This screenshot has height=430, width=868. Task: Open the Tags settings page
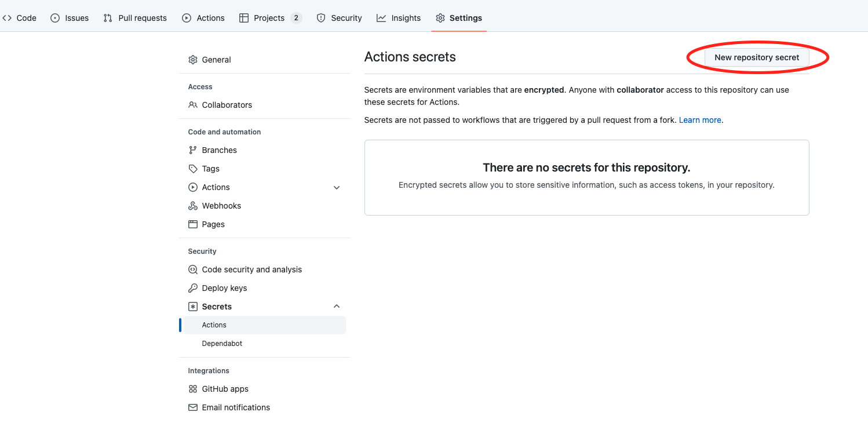(210, 169)
